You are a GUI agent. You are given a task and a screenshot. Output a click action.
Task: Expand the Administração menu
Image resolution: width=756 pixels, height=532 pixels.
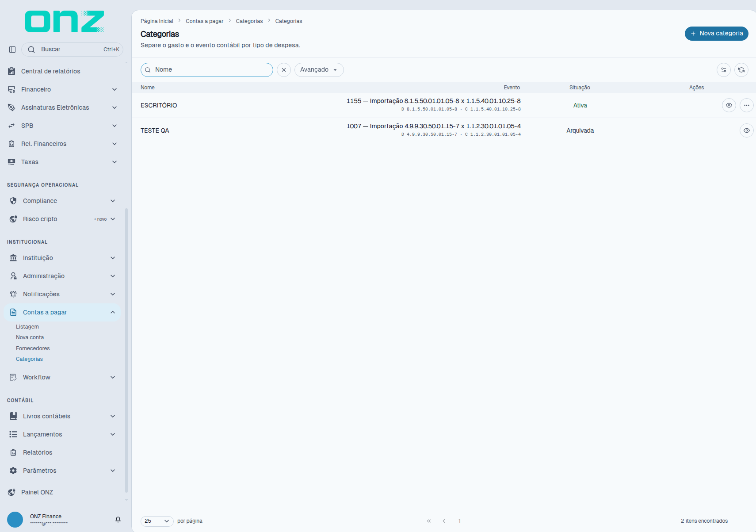(x=62, y=276)
